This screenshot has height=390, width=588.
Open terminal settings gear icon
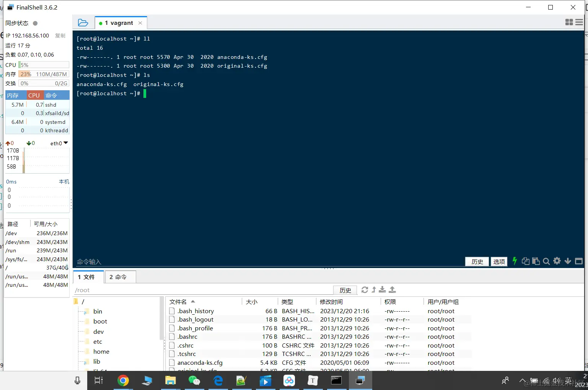coord(557,261)
